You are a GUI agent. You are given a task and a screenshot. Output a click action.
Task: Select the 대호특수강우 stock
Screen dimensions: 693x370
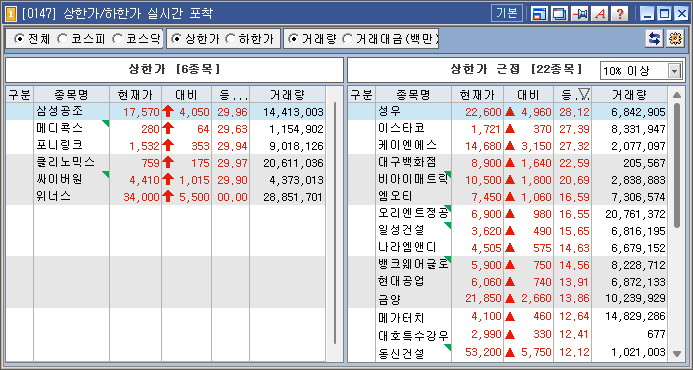click(413, 335)
